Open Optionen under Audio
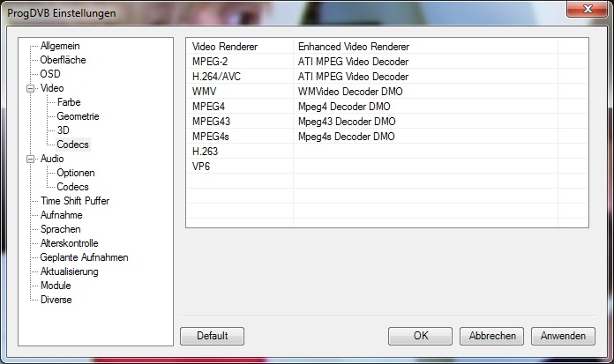 point(76,173)
